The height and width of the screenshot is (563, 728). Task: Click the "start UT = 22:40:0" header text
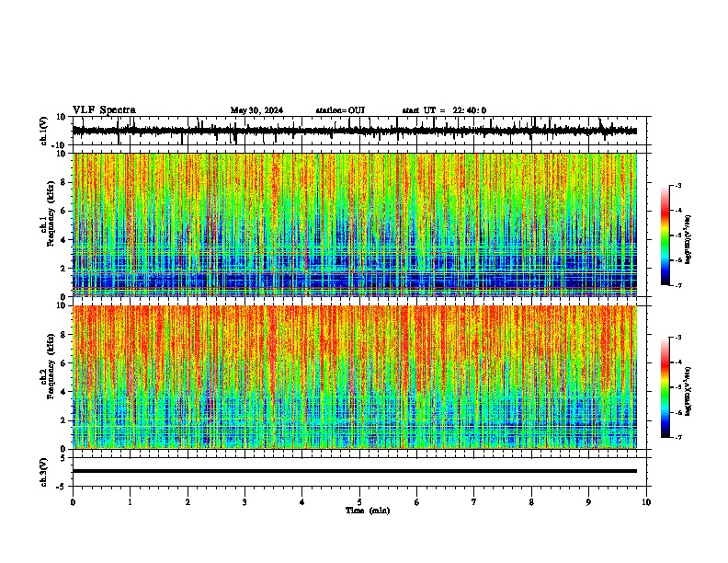(444, 110)
